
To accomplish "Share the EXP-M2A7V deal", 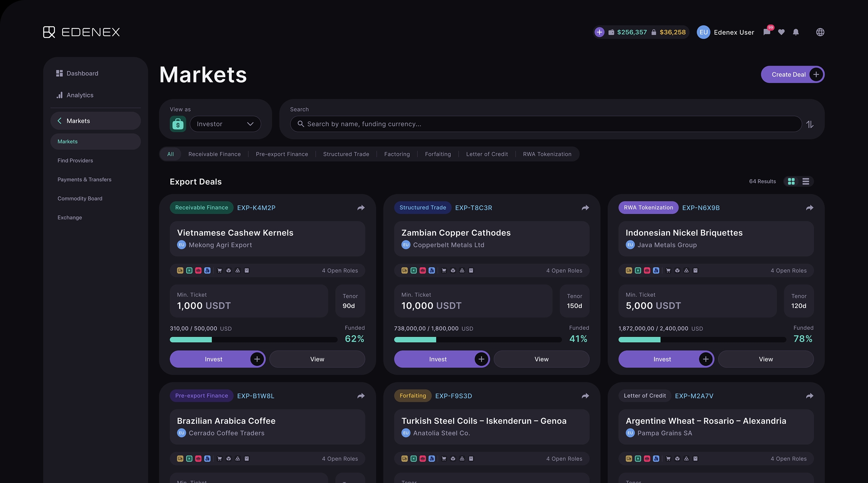I will pyautogui.click(x=810, y=396).
